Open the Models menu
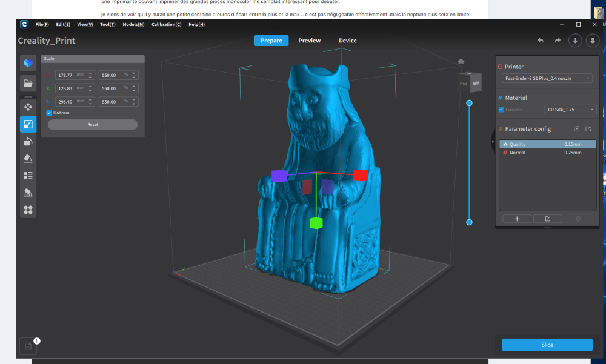The width and height of the screenshot is (606, 364). click(133, 24)
